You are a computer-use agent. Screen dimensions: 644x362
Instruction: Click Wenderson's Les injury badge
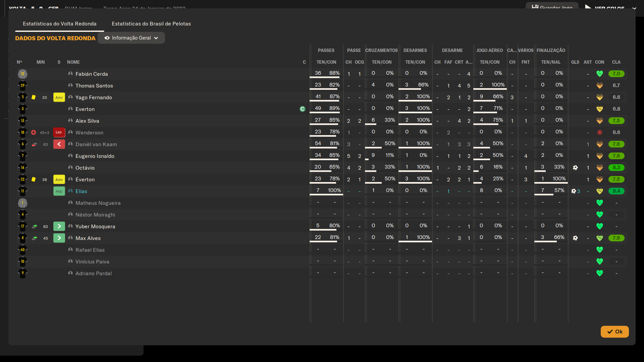[59, 132]
